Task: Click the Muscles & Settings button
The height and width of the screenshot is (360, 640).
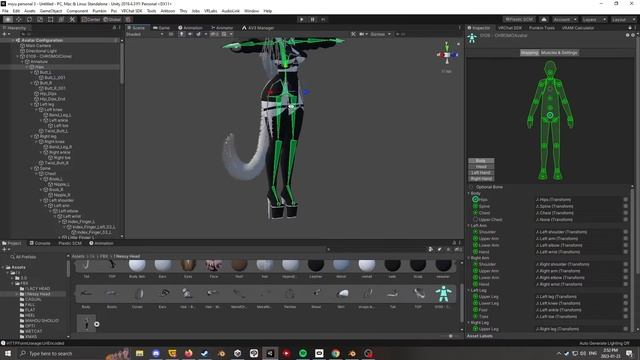Action: point(559,53)
